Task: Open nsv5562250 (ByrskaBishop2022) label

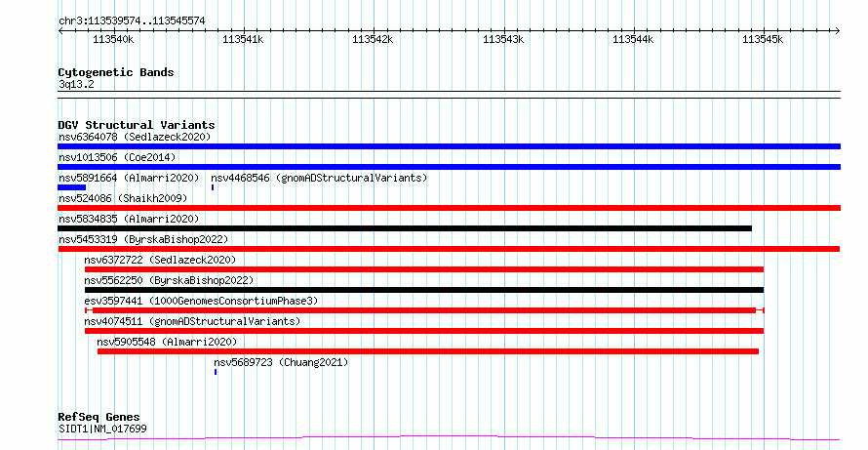Action: [x=169, y=280]
